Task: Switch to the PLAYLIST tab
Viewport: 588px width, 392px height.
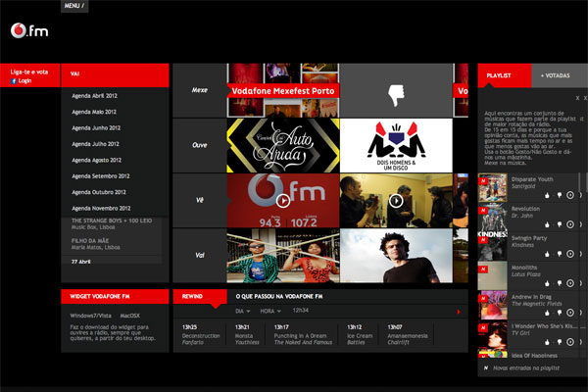Action: (505, 75)
